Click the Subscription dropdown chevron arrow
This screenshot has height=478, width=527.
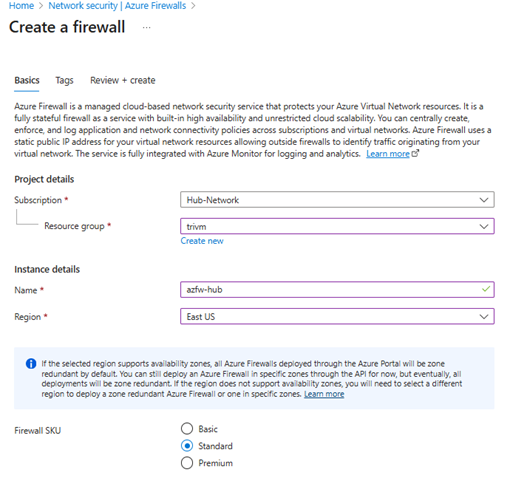pos(484,200)
